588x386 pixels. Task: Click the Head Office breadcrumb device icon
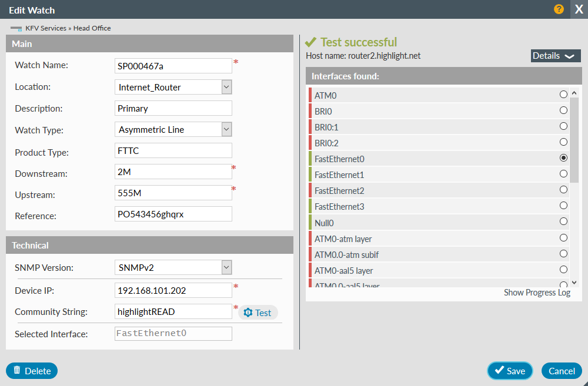pyautogui.click(x=16, y=28)
